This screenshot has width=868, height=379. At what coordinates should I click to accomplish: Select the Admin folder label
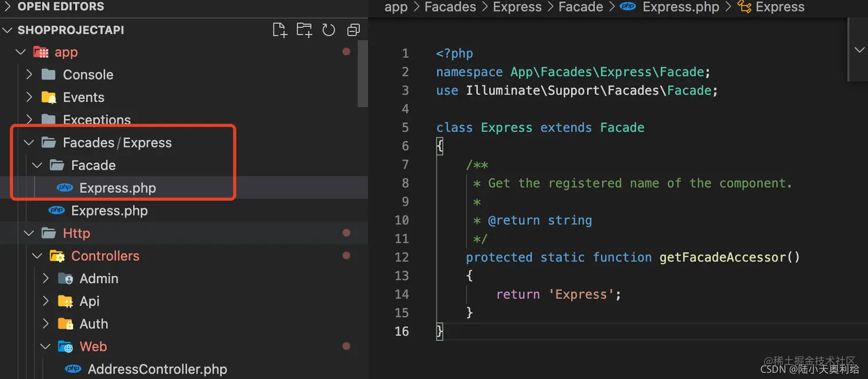99,279
